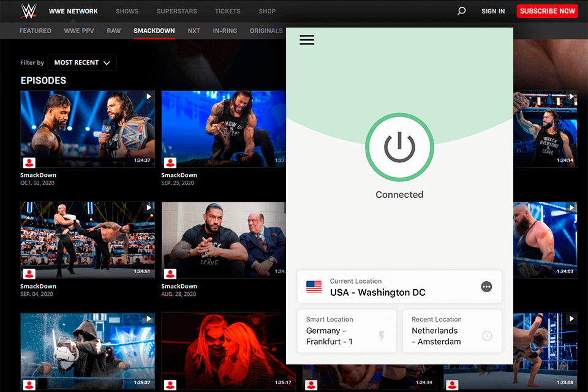Play icon on Sep. 04, 2020 episode
The width and height of the screenshot is (588, 392).
(149, 208)
